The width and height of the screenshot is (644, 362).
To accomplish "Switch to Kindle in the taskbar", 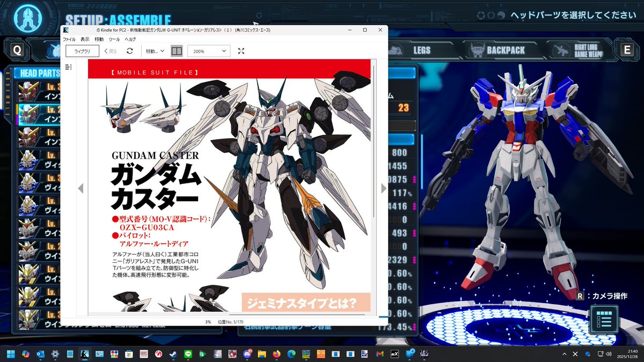I will pos(85,354).
